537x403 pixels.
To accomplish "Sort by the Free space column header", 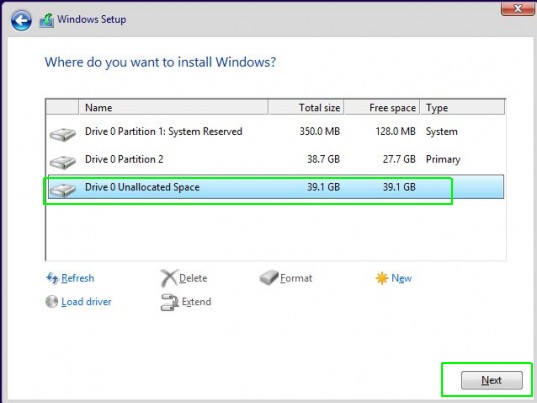I will point(382,108).
